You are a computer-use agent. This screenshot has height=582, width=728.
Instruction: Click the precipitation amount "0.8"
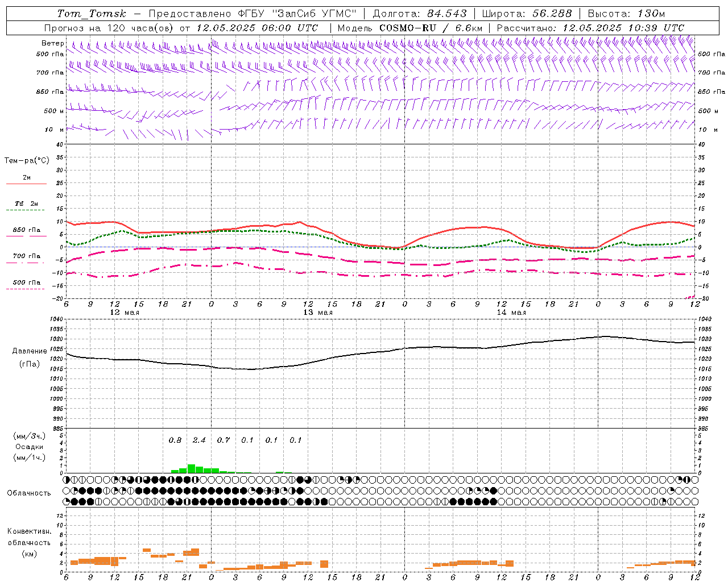coord(175,440)
